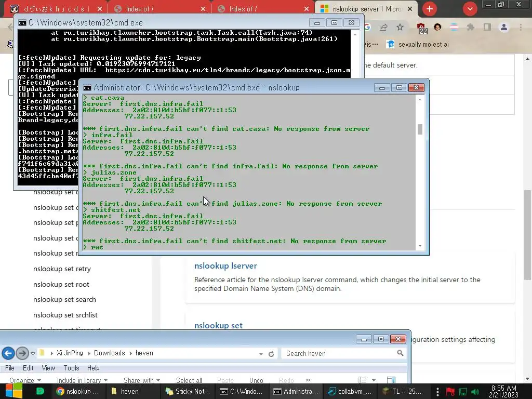Viewport: 532px width, 399px height.
Task: Click nslookup cmd window scrollbar thumb
Action: coord(420,129)
